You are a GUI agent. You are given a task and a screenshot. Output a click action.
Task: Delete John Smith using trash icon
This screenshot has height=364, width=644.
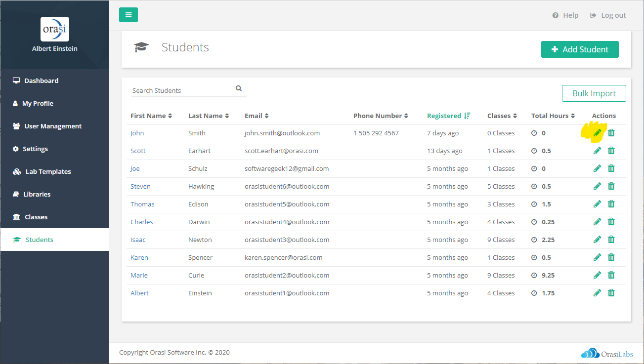(611, 133)
